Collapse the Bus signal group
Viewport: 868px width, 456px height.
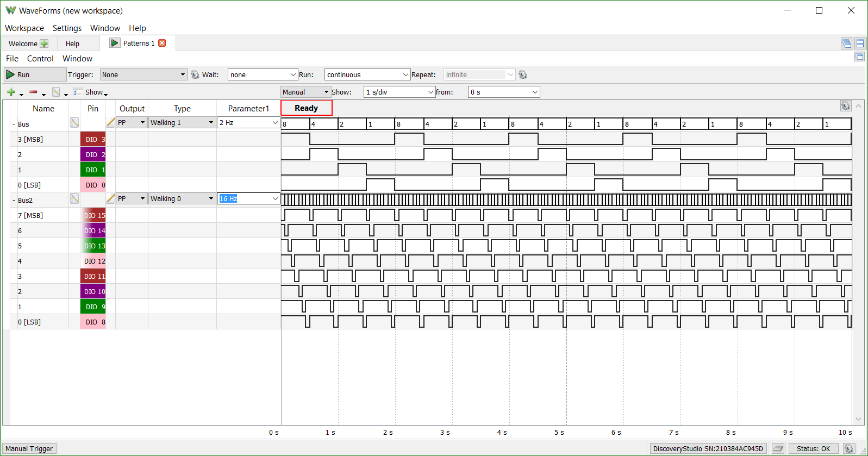14,124
